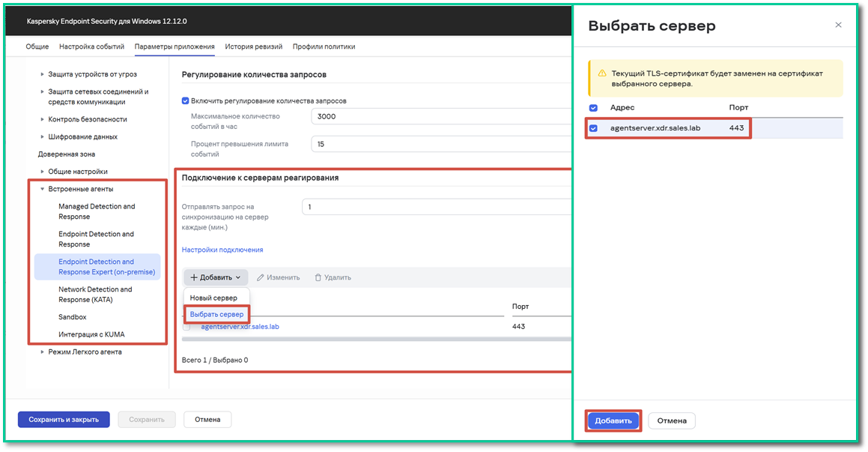Click the pencil icon next to Изменить

click(x=260, y=277)
